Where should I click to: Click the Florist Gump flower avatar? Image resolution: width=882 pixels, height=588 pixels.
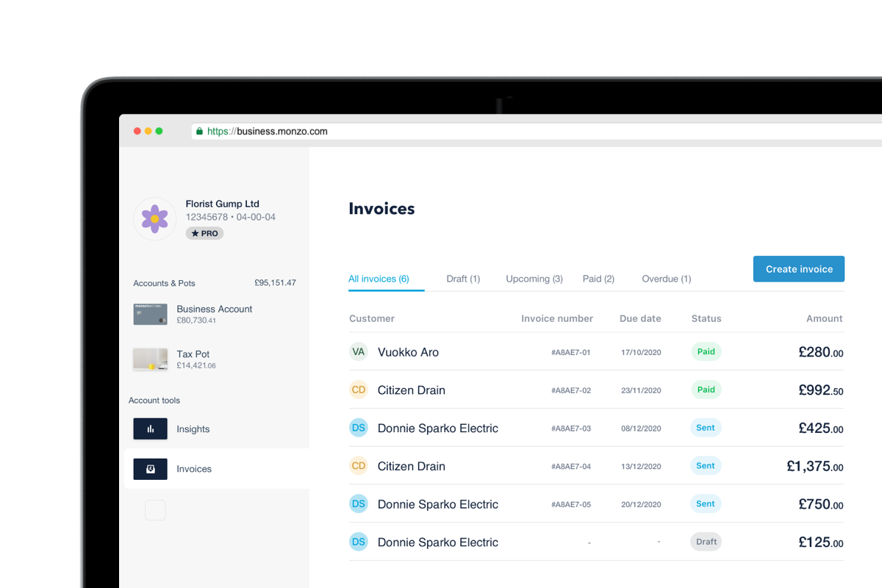[x=154, y=218]
